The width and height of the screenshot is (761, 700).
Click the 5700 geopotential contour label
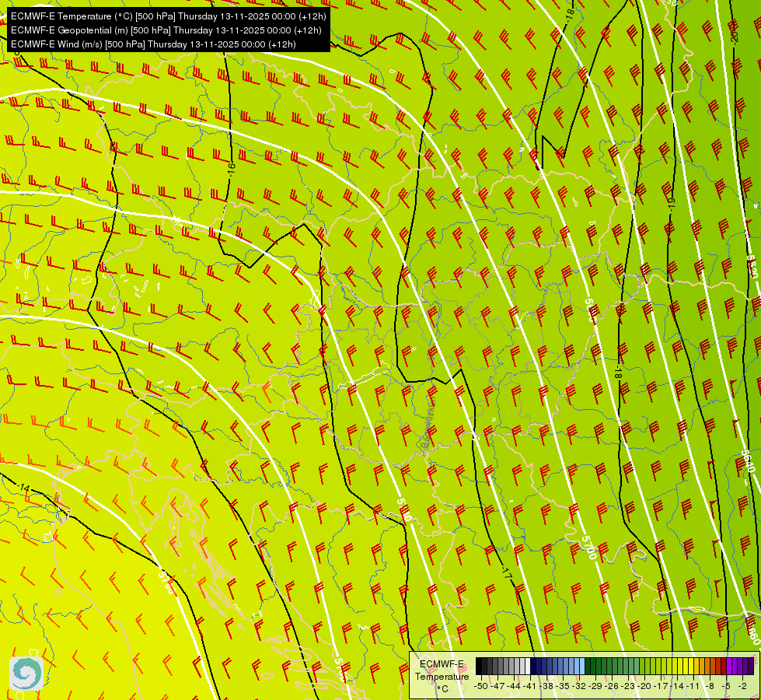[588, 548]
